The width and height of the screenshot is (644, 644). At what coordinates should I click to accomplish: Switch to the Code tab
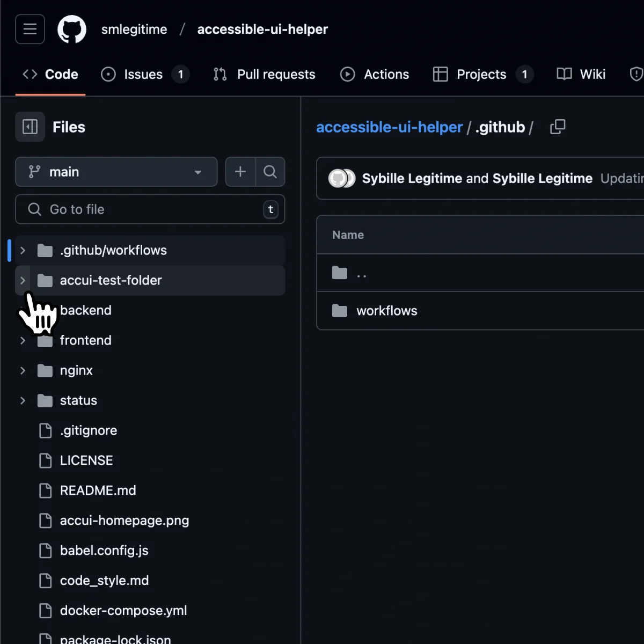tap(50, 74)
